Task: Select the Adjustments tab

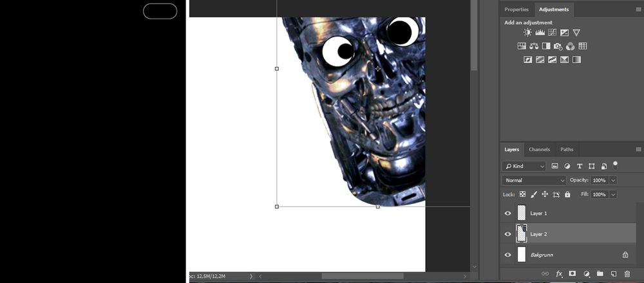Action: tap(554, 10)
